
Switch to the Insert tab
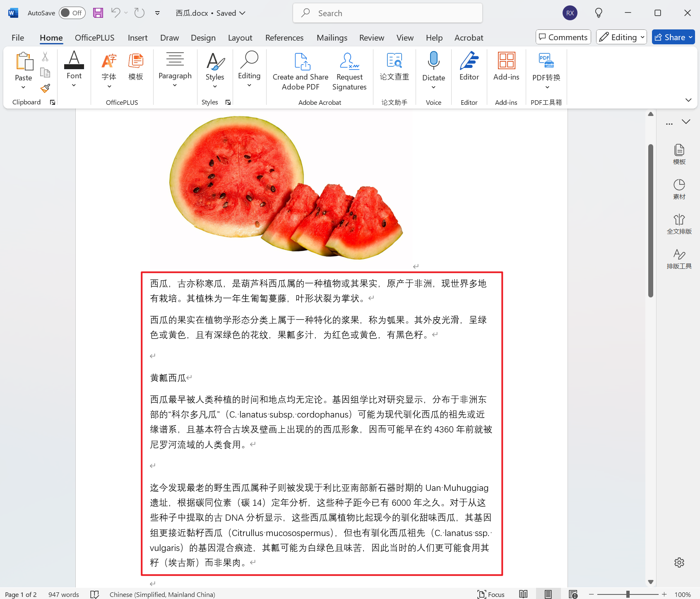[x=137, y=37]
